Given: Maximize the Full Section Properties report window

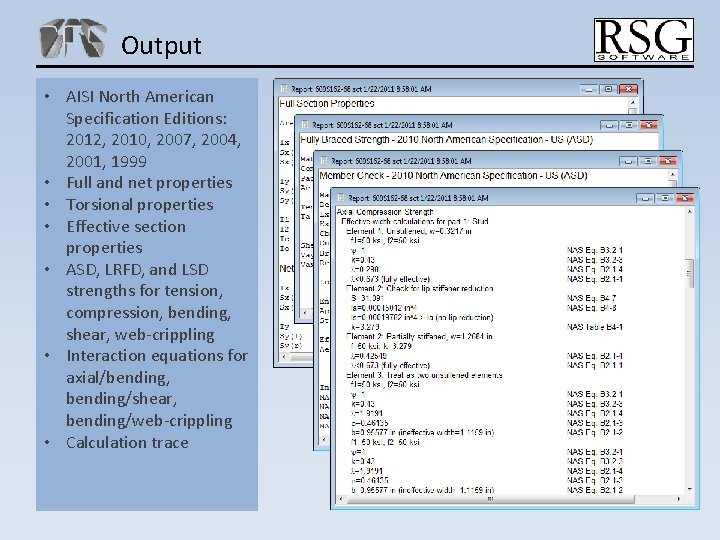Looking at the screenshot, I should (608, 89).
